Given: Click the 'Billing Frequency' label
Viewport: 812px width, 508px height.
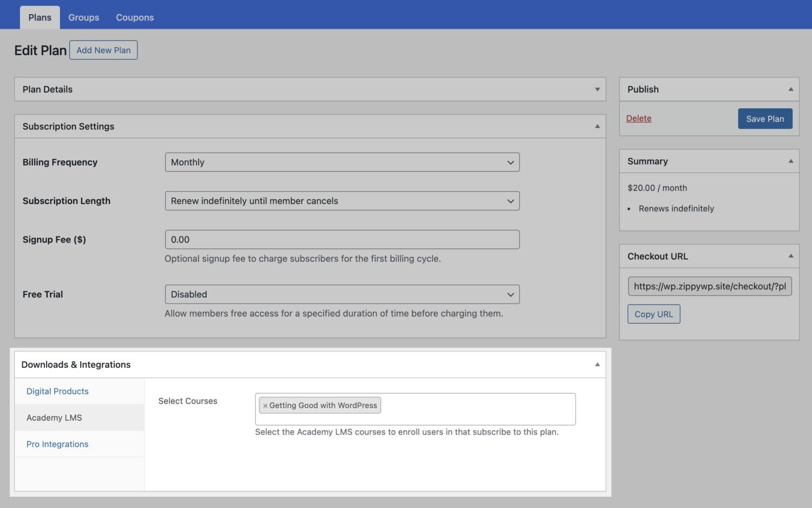Looking at the screenshot, I should click(60, 162).
